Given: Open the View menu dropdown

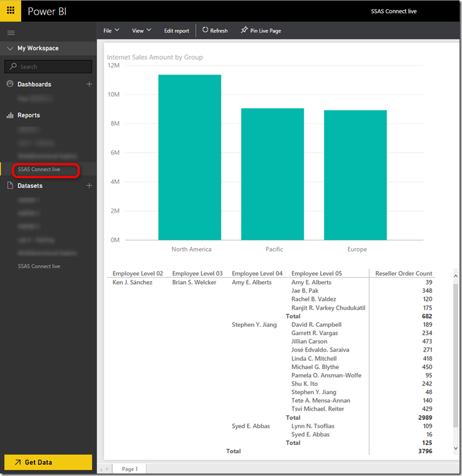Looking at the screenshot, I should coord(141,31).
